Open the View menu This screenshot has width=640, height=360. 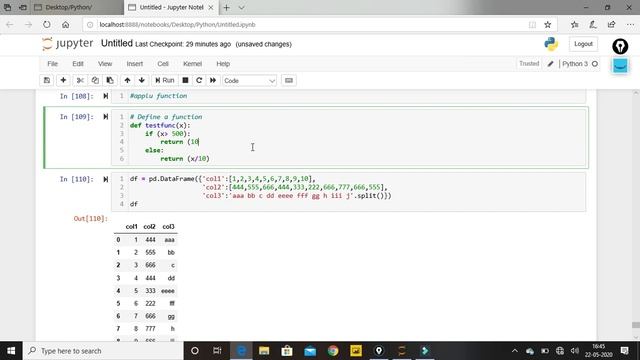[105, 64]
